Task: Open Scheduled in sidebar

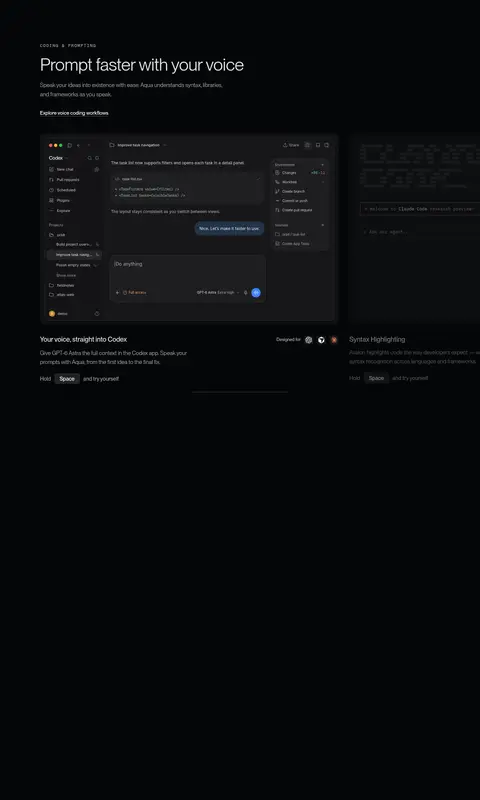Action: pyautogui.click(x=62, y=190)
